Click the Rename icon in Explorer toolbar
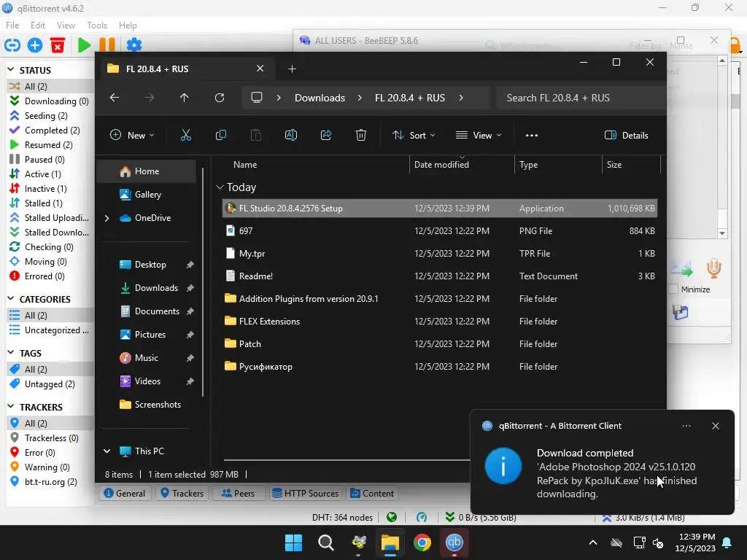 tap(291, 135)
